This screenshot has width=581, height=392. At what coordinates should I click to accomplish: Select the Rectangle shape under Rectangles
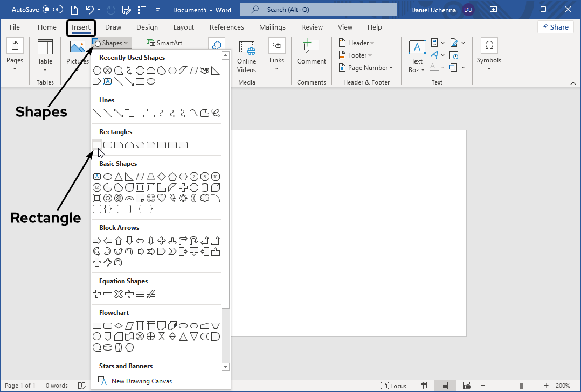pyautogui.click(x=97, y=145)
